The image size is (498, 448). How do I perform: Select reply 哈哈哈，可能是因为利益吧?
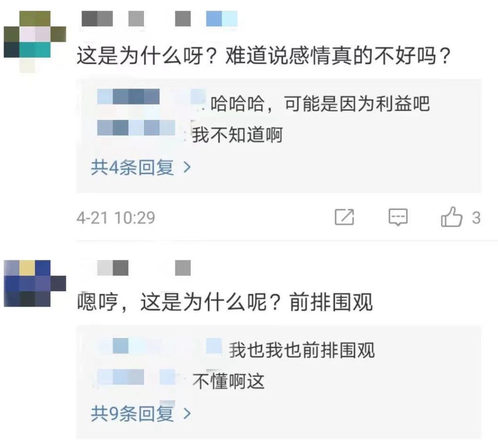[x=320, y=104]
